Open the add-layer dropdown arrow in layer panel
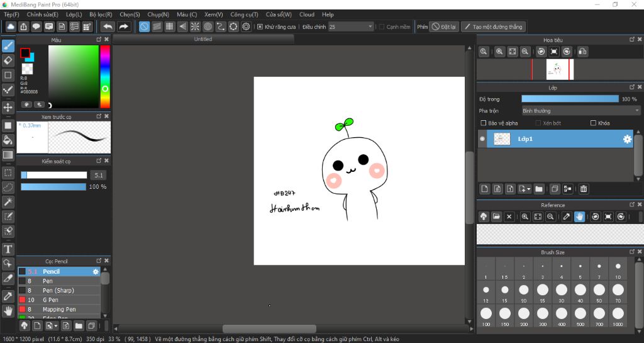The height and width of the screenshot is (343, 644). click(530, 189)
